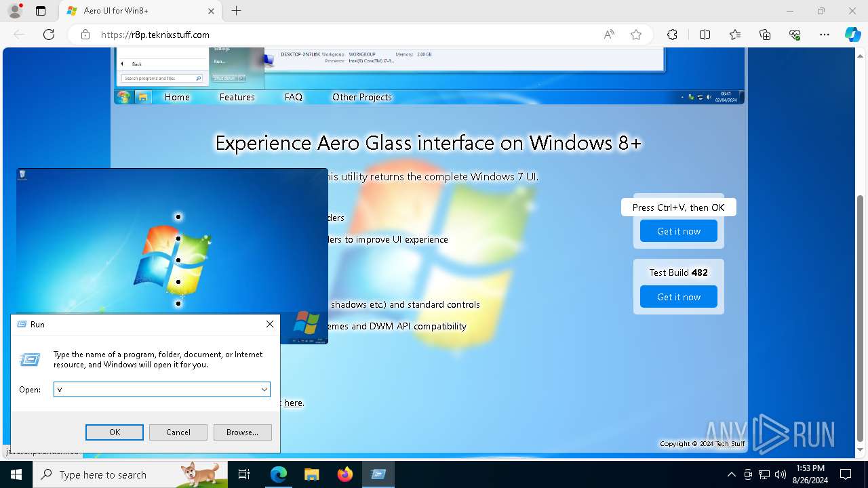The image size is (868, 488).
Task: Open File Explorer from taskbar
Action: pos(311,474)
